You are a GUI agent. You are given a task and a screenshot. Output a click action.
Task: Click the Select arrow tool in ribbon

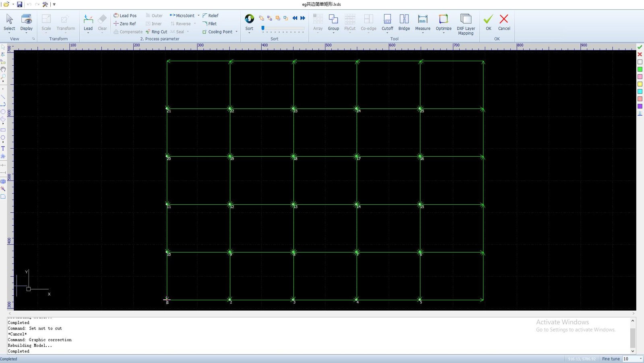click(x=9, y=23)
